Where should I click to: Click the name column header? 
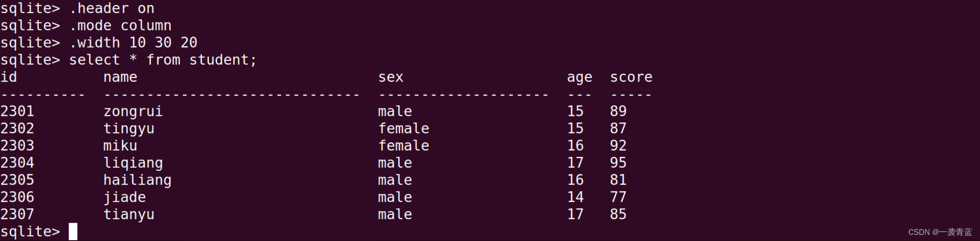(120, 77)
